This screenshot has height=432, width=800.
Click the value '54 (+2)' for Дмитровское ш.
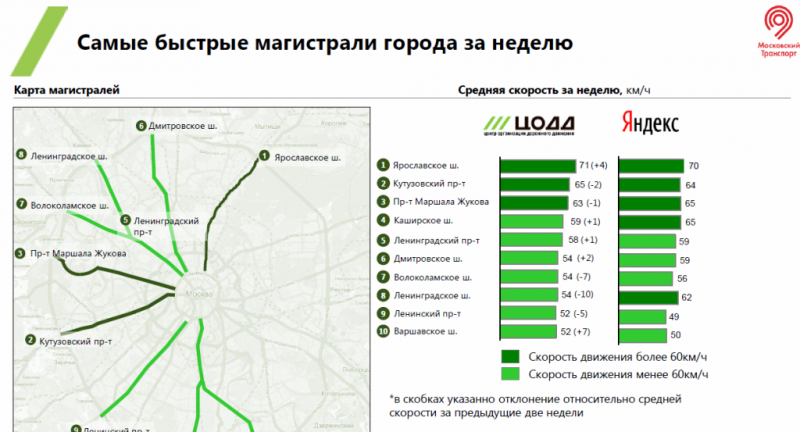coord(578,258)
